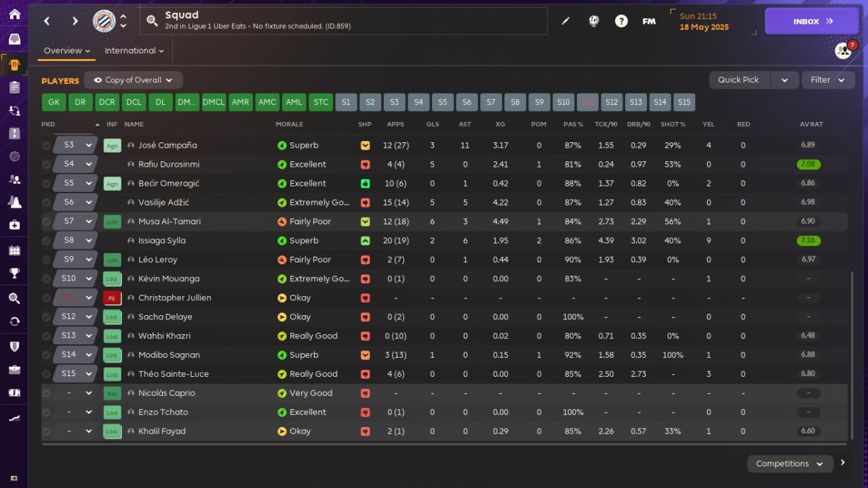
Task: Open the Club Vision briefcase icon
Action: pos(14,370)
